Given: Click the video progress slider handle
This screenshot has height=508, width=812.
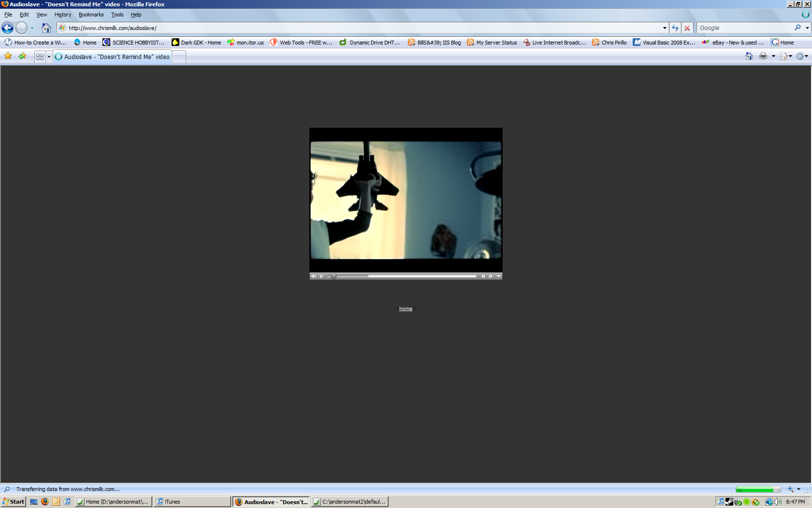Looking at the screenshot, I should pos(333,276).
